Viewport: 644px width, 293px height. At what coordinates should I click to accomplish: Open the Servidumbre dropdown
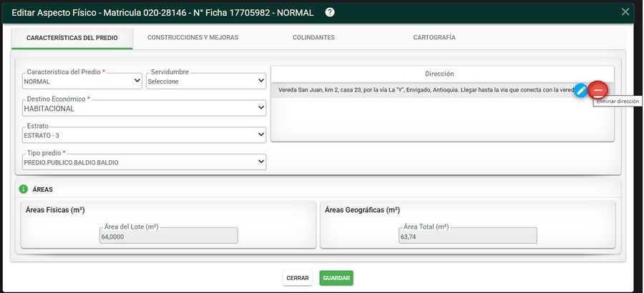click(x=206, y=81)
